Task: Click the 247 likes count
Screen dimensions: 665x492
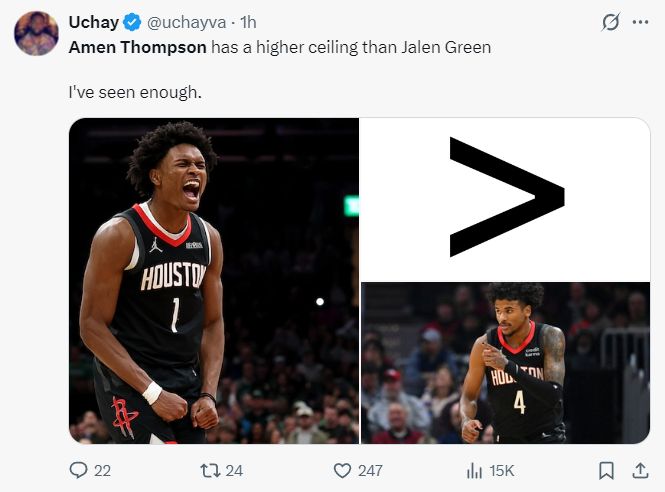Action: [370, 470]
